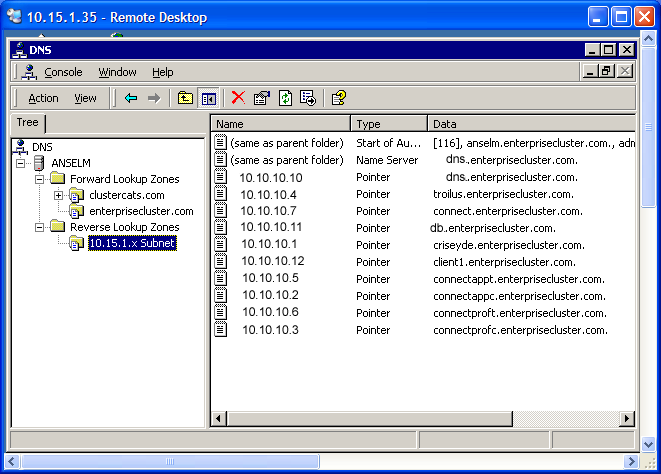Screen dimensions: 661x474
Task: Open the Help menu
Action: pos(163,72)
